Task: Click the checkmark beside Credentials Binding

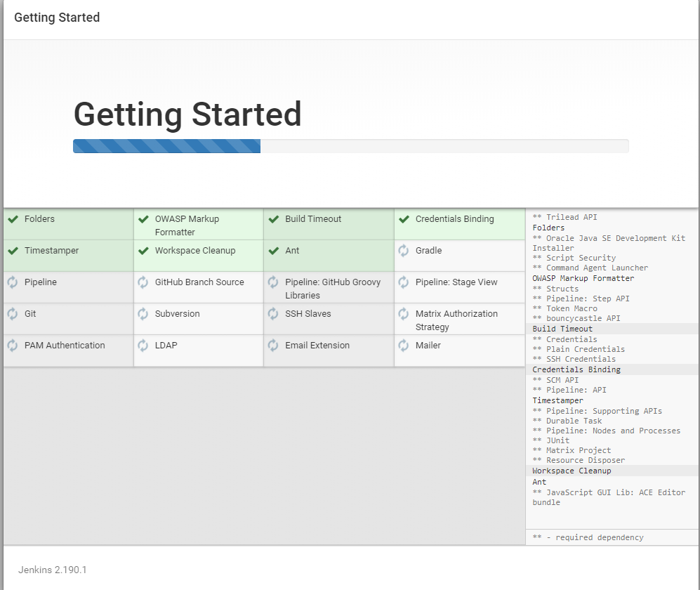Action: [404, 219]
